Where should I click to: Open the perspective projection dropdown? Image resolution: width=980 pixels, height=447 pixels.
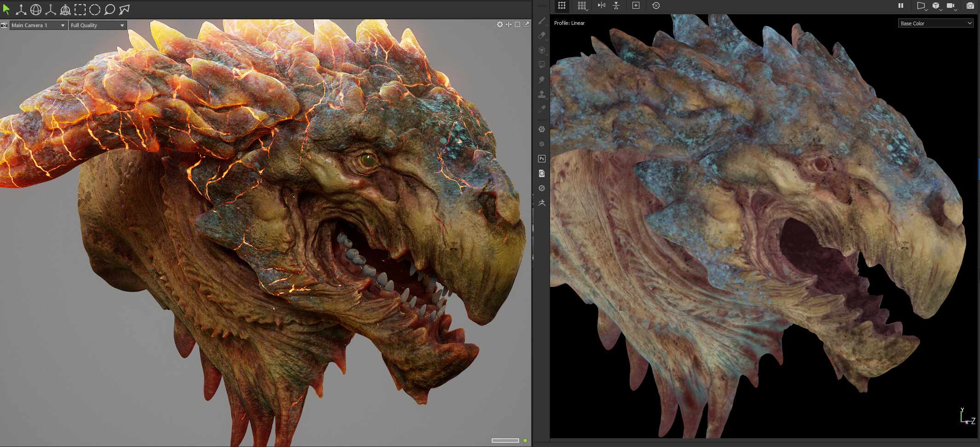pos(921,6)
